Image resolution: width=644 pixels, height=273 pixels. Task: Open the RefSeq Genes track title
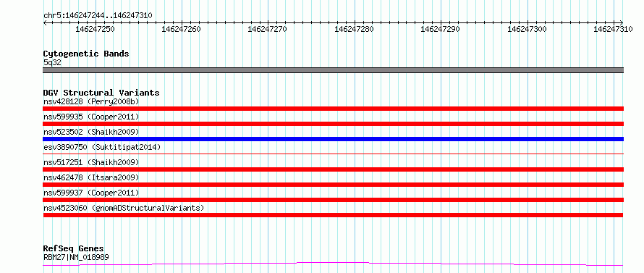click(x=74, y=249)
